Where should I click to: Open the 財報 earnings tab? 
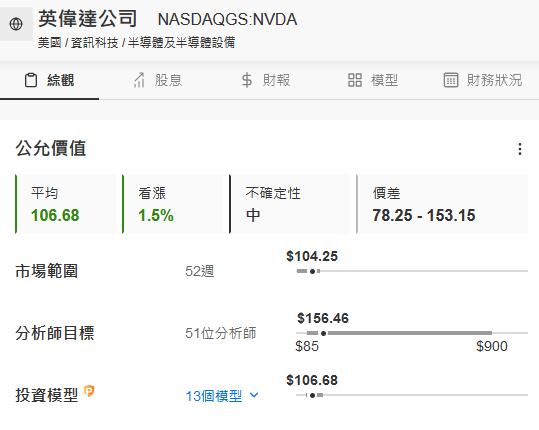pyautogui.click(x=266, y=80)
